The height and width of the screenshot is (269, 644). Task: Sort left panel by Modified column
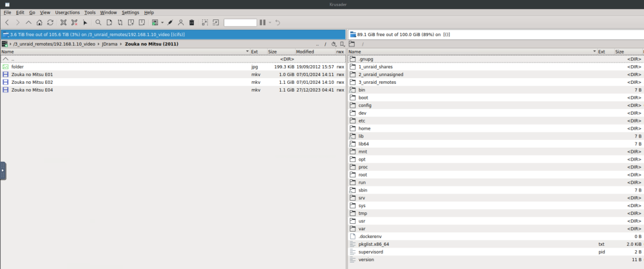click(x=315, y=52)
